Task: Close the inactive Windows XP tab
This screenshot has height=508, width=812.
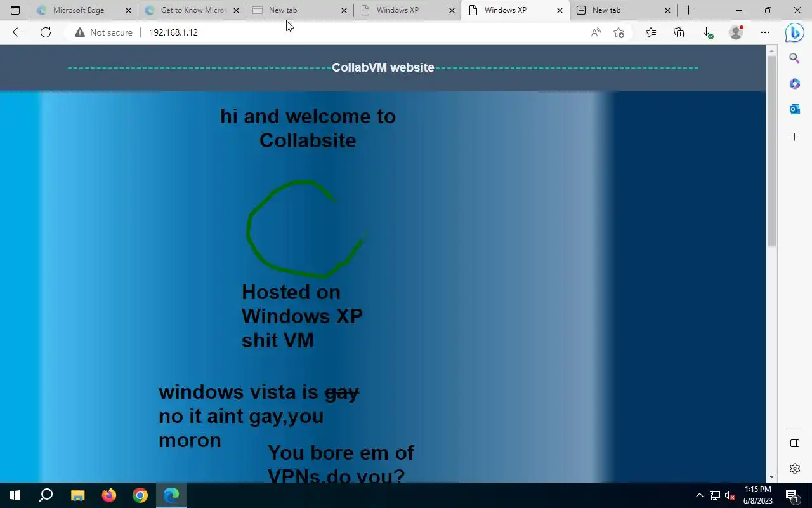Action: (x=452, y=10)
